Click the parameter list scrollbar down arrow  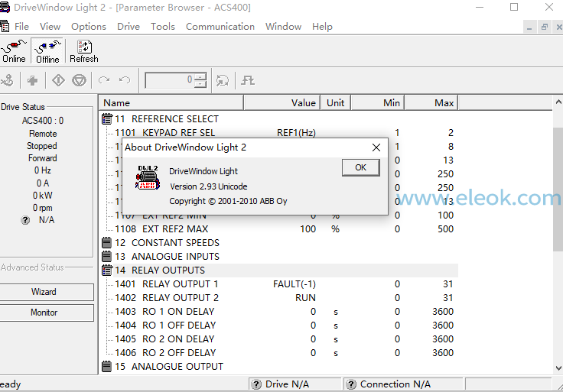pyautogui.click(x=558, y=368)
